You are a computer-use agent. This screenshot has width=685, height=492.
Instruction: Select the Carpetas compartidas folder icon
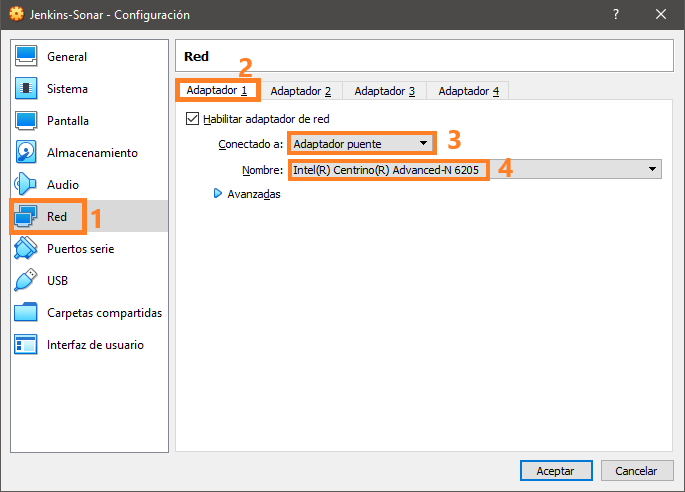[27, 313]
